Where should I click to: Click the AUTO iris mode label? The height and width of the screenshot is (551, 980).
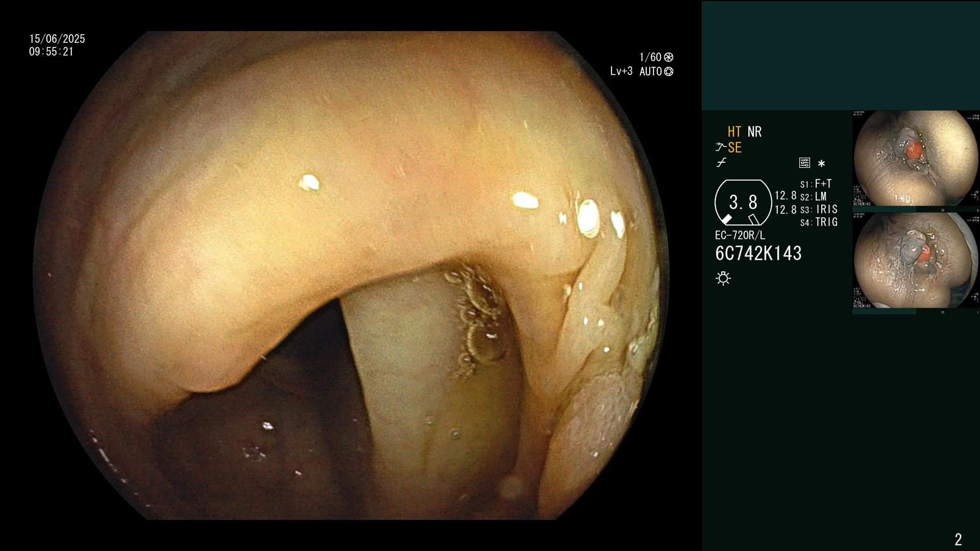651,71
